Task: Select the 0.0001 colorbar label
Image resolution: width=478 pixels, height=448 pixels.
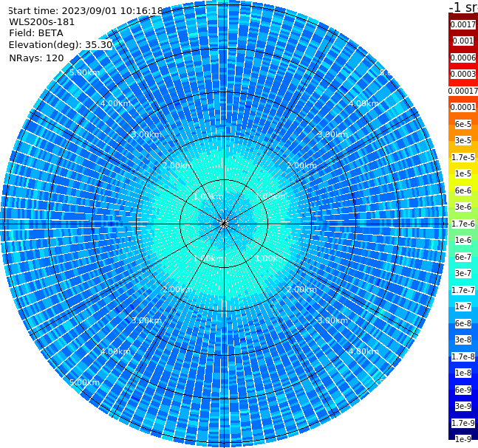Action: [463, 107]
